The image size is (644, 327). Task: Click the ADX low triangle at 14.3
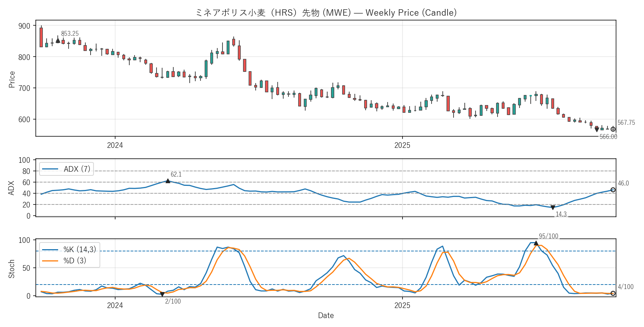tap(553, 207)
